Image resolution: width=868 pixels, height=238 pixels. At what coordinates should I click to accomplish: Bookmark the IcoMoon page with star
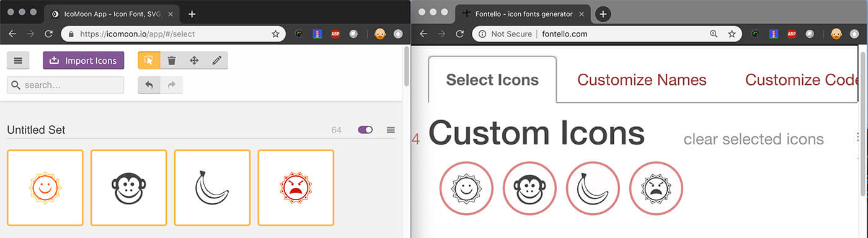[x=275, y=34]
